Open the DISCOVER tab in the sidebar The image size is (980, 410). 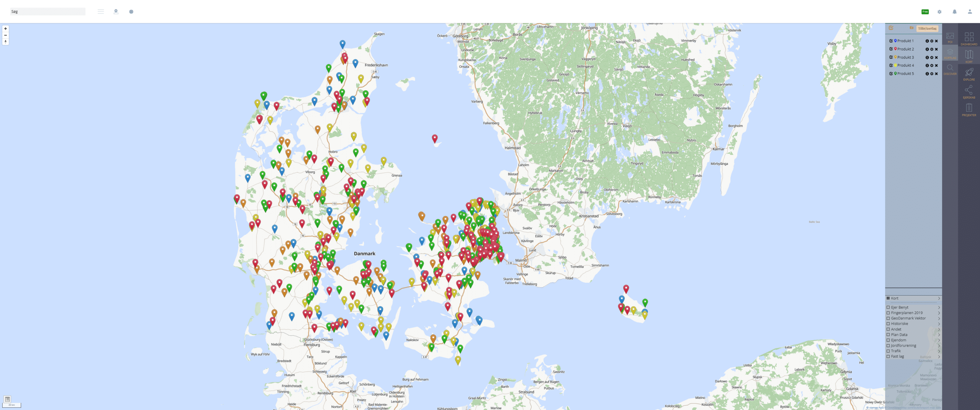pyautogui.click(x=950, y=69)
